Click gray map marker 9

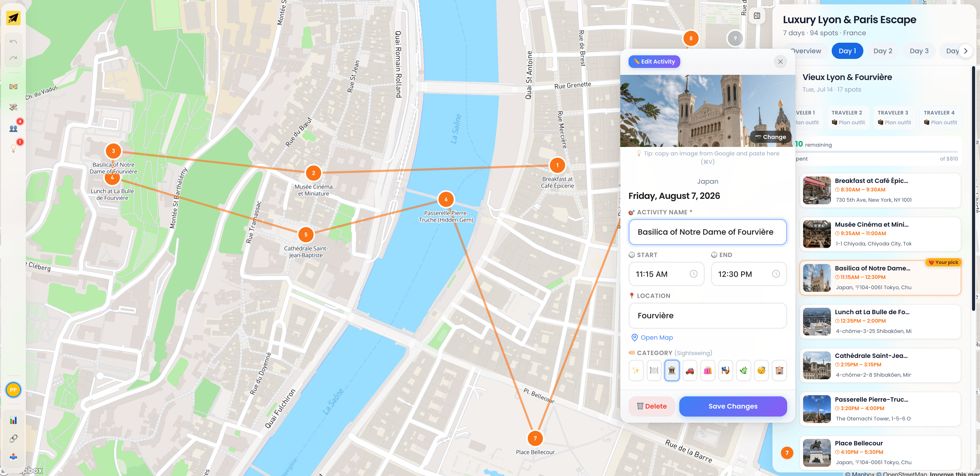735,38
